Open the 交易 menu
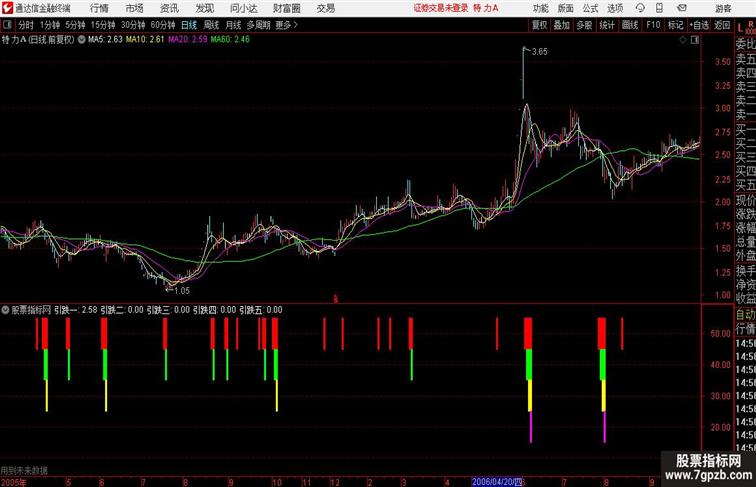Image resolution: width=756 pixels, height=487 pixels. click(x=325, y=8)
